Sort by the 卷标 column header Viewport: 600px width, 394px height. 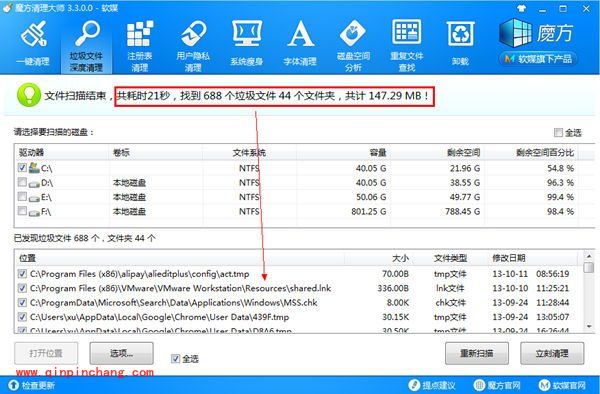(x=156, y=153)
